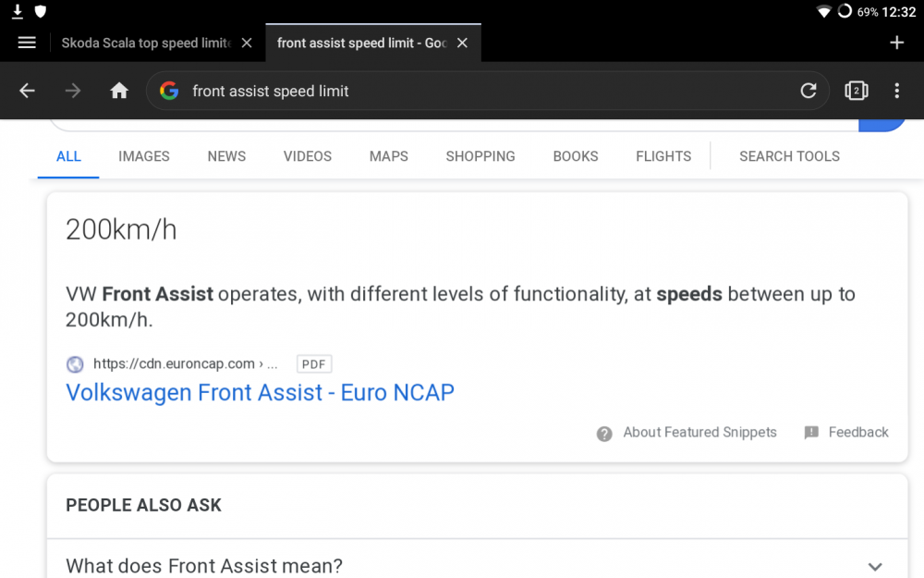The image size is (924, 578).
Task: Tap the Google logo in address bar
Action: (x=169, y=91)
